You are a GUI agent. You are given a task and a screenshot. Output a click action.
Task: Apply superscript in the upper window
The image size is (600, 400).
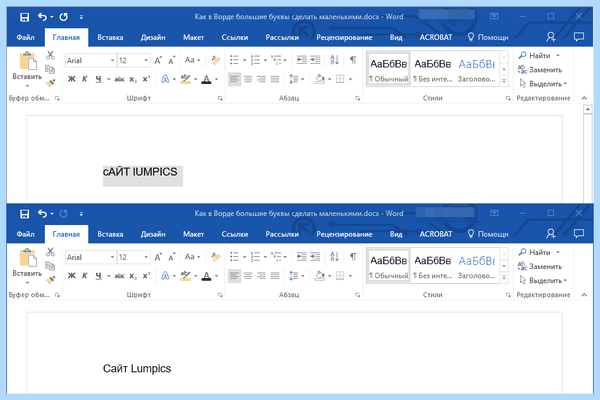146,79
